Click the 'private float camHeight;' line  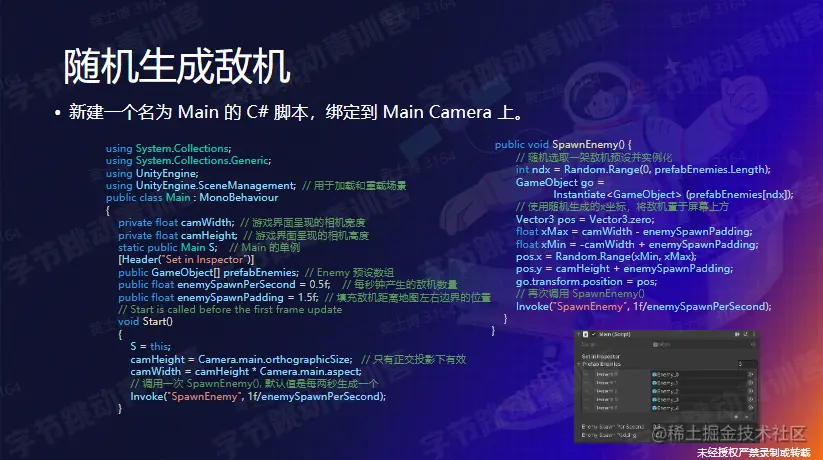pos(178,235)
